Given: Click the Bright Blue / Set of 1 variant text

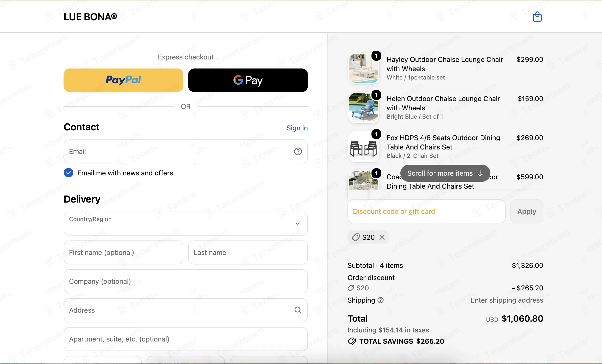Looking at the screenshot, I should click(415, 116).
